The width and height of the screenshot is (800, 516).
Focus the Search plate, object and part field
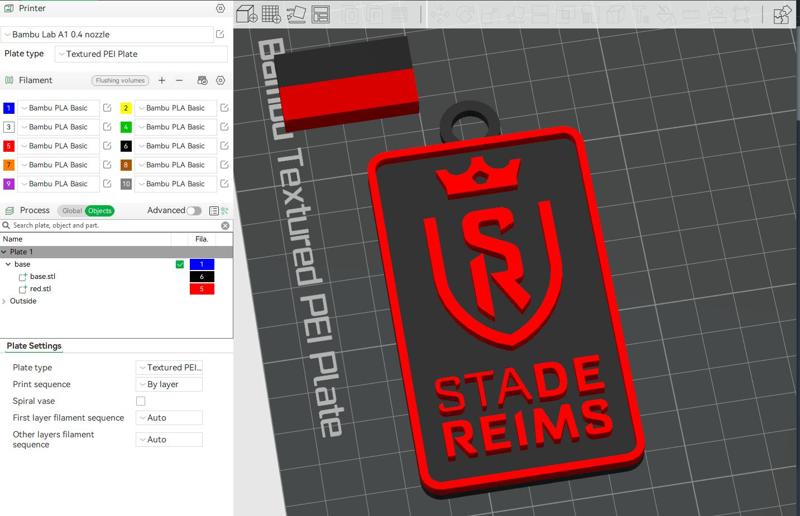pos(115,225)
